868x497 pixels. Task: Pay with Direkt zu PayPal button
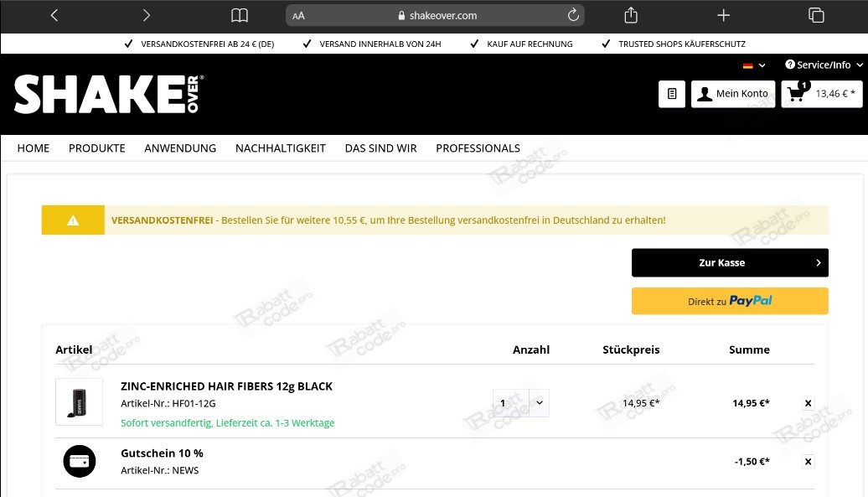click(x=730, y=301)
